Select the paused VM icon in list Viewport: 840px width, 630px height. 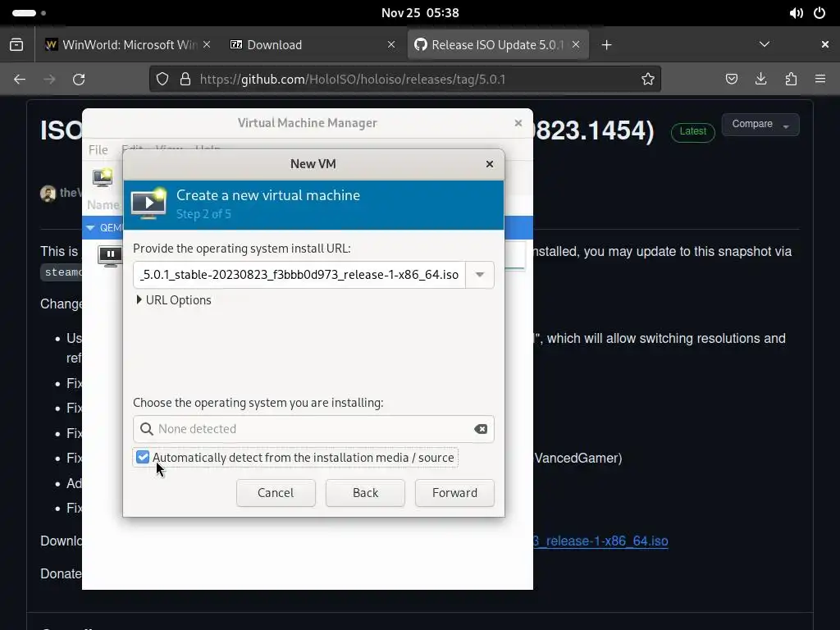coord(110,255)
